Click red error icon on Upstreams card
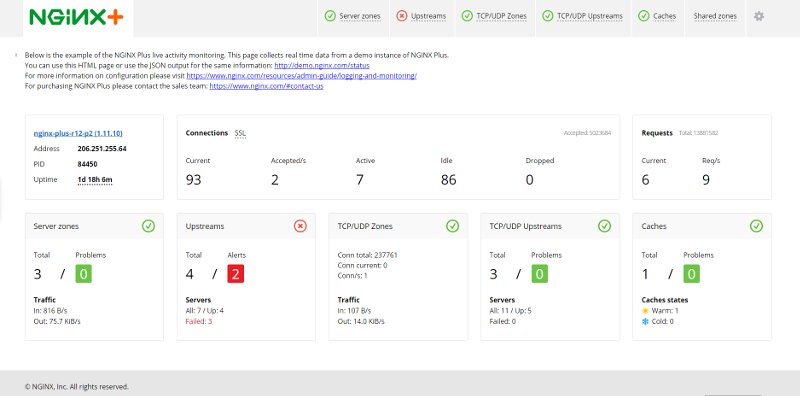This screenshot has height=396, width=800. [301, 226]
